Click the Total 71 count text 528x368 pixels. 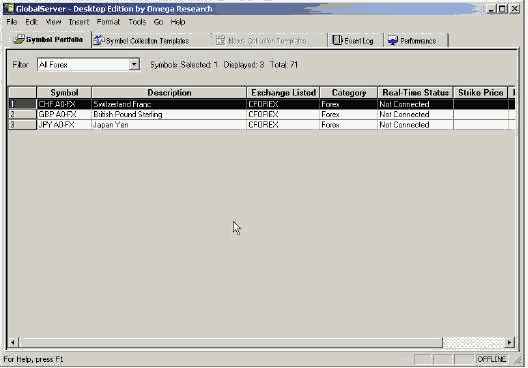pyautogui.click(x=284, y=65)
